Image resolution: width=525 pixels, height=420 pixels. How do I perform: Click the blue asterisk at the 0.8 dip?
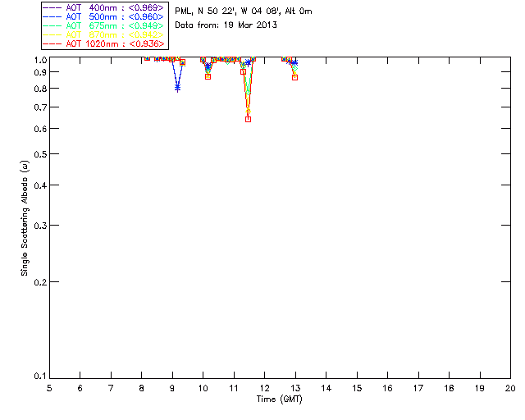(x=177, y=88)
